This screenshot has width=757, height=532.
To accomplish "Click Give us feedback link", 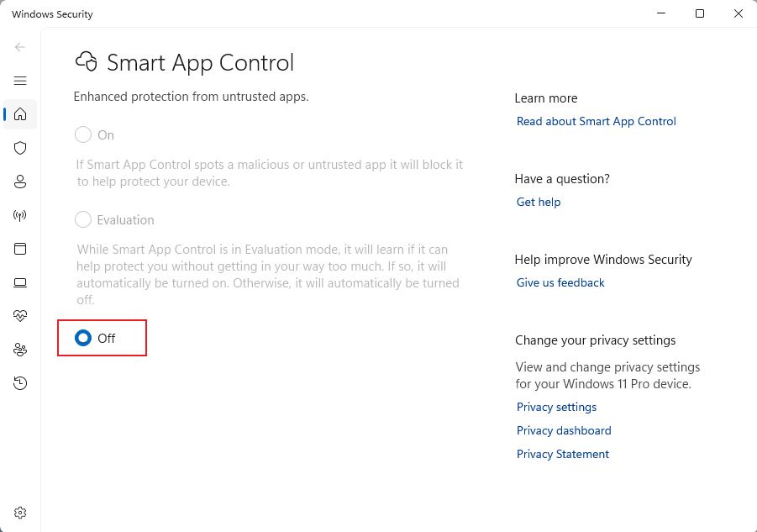I will [560, 283].
